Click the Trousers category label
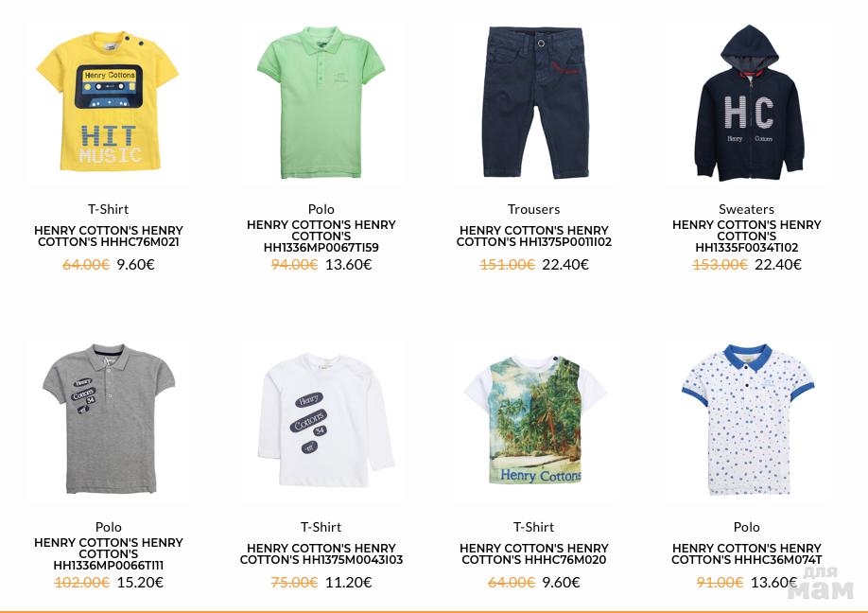The height and width of the screenshot is (613, 868). [533, 209]
